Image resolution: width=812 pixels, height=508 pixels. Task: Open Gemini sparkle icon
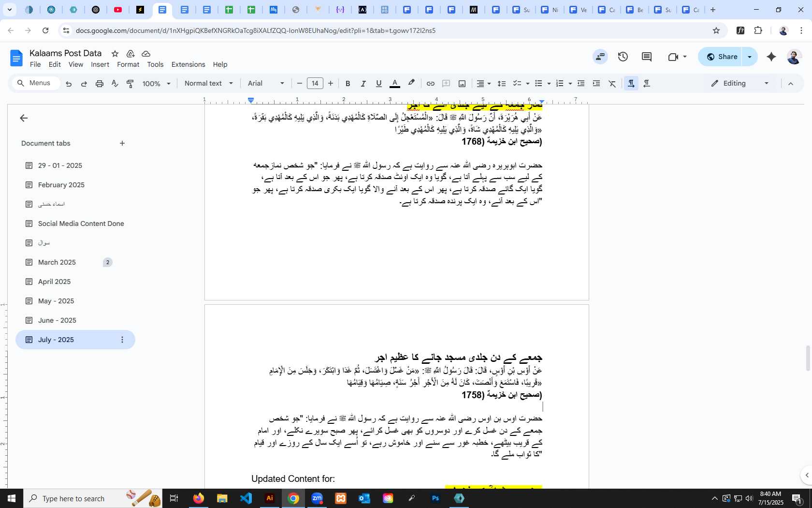coord(771,57)
